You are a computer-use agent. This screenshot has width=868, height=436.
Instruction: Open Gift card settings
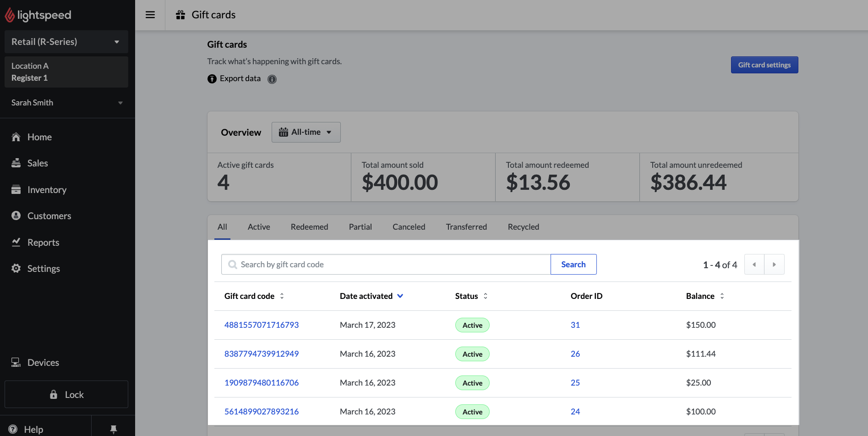[764, 65]
